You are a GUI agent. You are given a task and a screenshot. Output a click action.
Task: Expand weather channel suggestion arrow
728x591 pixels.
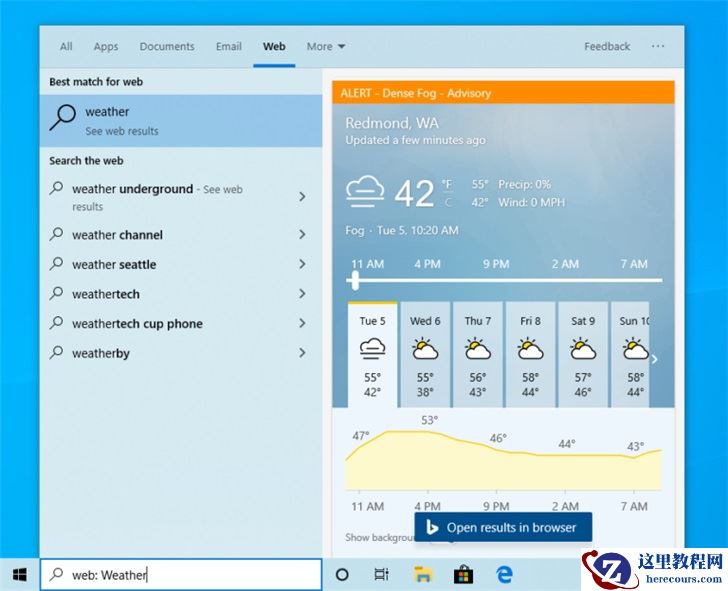click(302, 235)
